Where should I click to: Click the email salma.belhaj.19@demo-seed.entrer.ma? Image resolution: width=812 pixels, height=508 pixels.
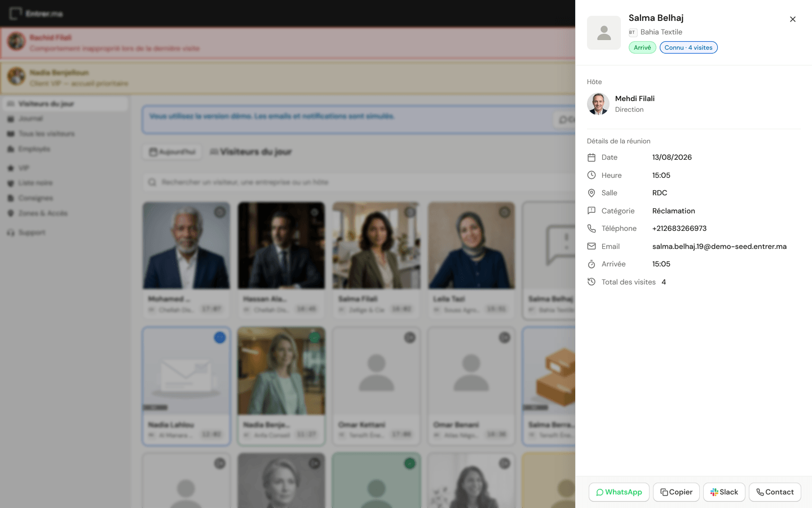[x=720, y=246]
